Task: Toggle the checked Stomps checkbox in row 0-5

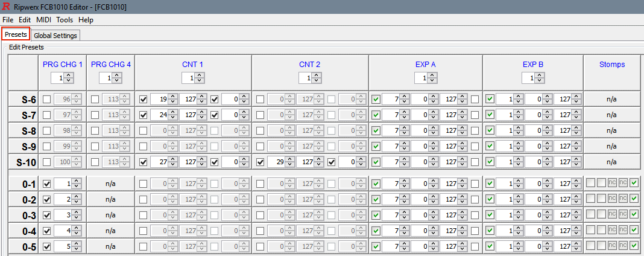Action: pos(634,245)
